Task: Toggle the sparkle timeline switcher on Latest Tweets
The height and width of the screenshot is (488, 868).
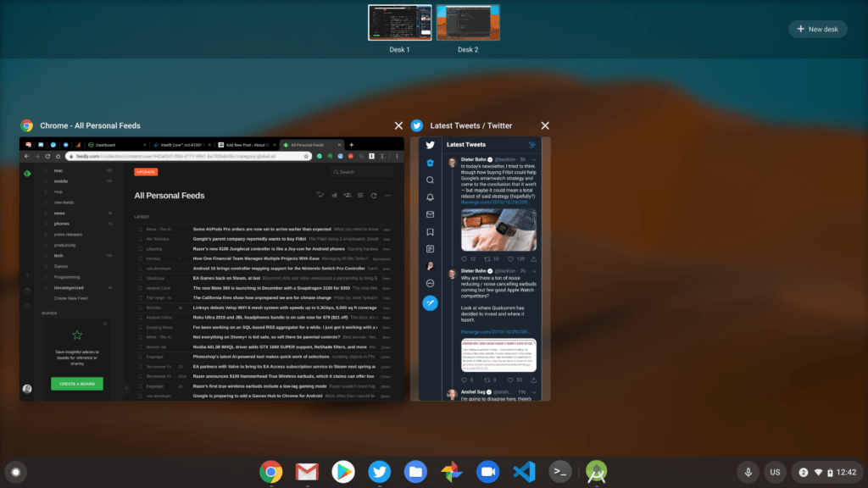Action: pos(532,145)
